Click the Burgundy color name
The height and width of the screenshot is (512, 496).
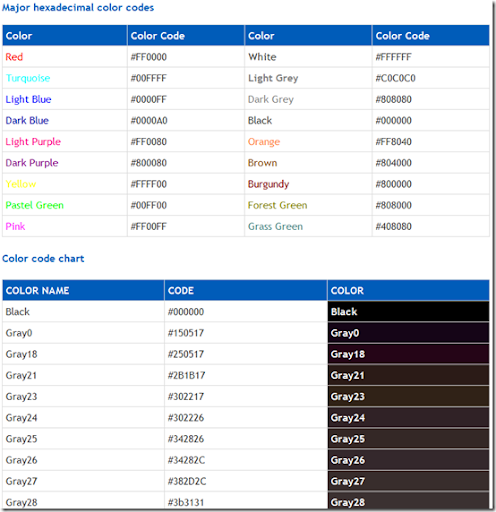pos(268,184)
